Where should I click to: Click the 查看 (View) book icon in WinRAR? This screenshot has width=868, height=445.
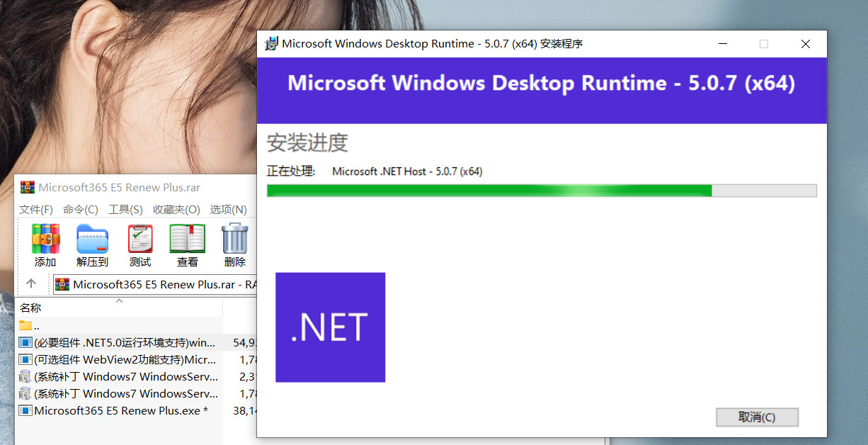pos(188,239)
